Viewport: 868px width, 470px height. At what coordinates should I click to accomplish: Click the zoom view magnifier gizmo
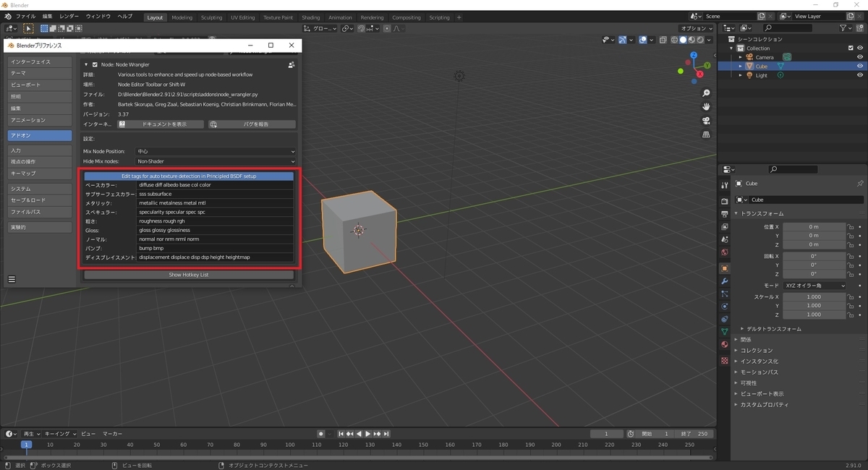(706, 93)
